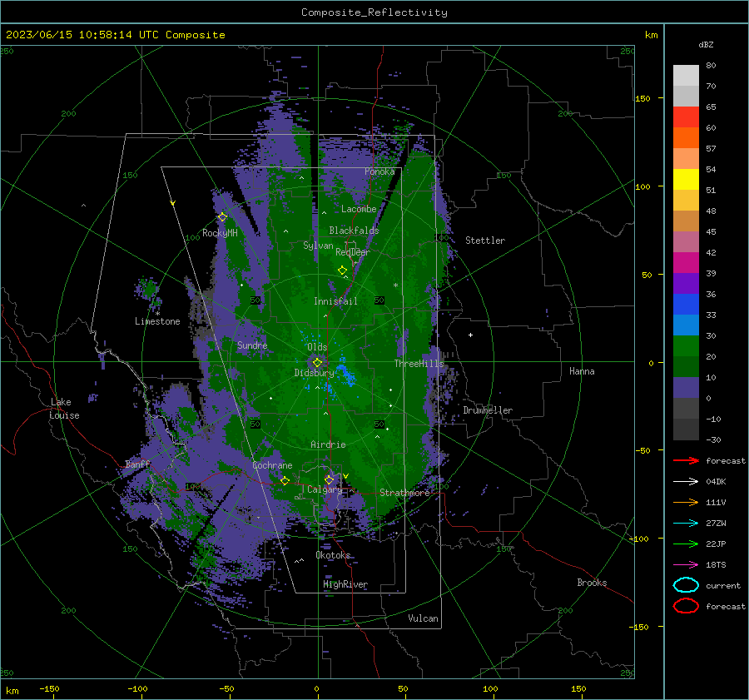Click the RockyMH label
The width and height of the screenshot is (749, 700).
(220, 233)
